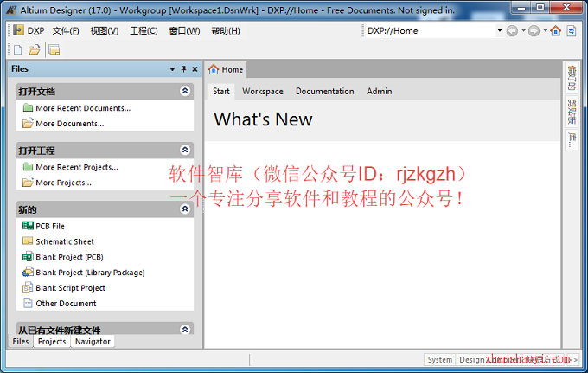Switch to the Admin tab
Image resolution: width=588 pixels, height=373 pixels.
(379, 91)
